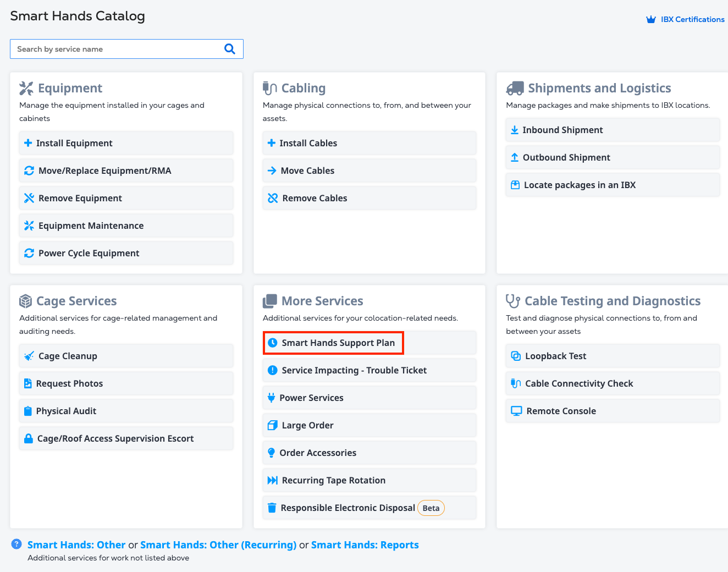This screenshot has width=728, height=572.
Task: Select Power Cycle Equipment
Action: click(126, 253)
